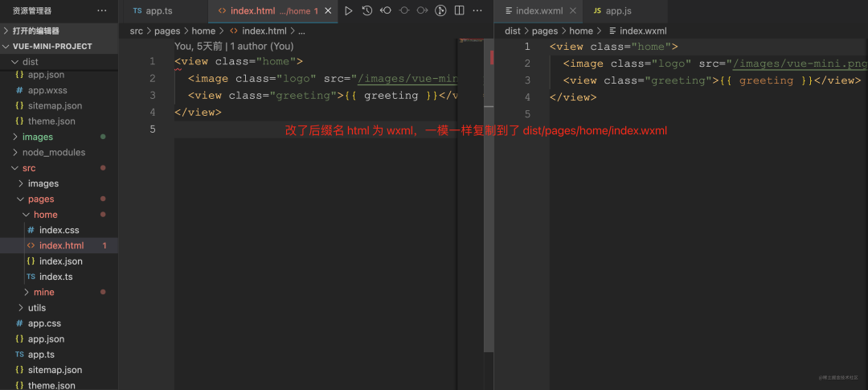The image size is (868, 390).
Task: Open app.wxss in the explorer
Action: [x=59, y=90]
